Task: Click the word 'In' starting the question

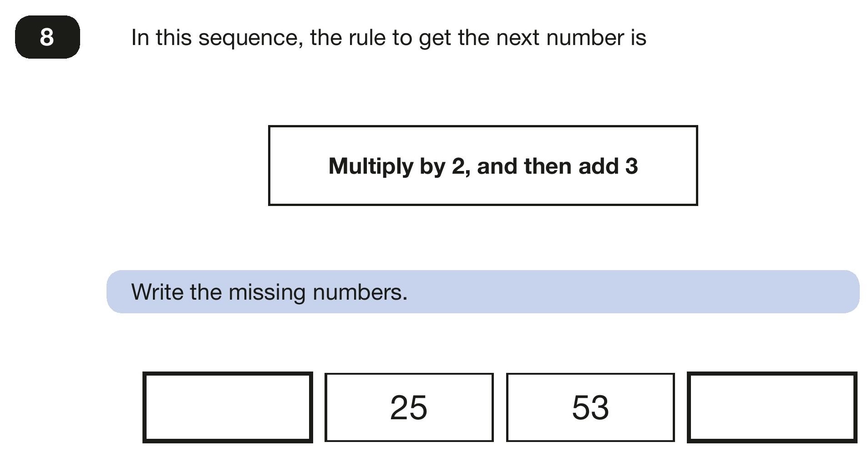Action: [140, 37]
